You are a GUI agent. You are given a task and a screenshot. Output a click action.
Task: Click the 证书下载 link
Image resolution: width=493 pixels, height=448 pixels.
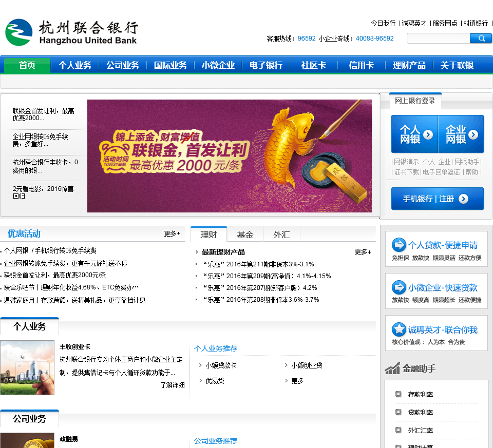(407, 172)
